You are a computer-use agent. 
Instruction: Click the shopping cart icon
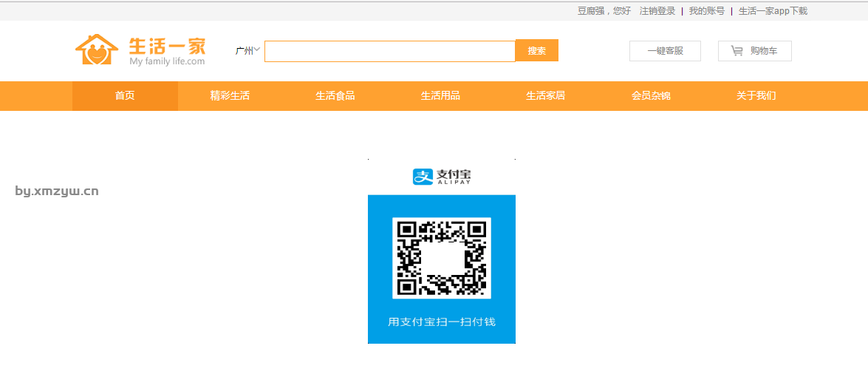[x=737, y=51]
